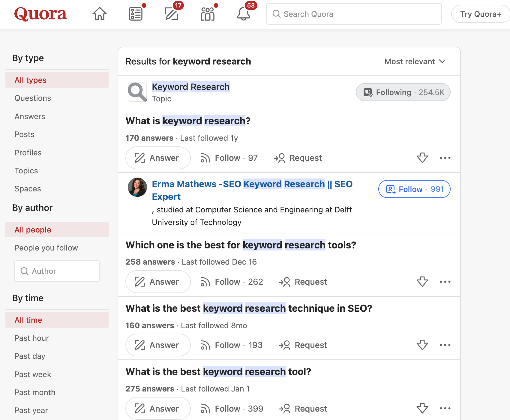This screenshot has width=510, height=420.
Task: Follow 'best keyword research tool?' question (399)
Action: click(x=232, y=409)
